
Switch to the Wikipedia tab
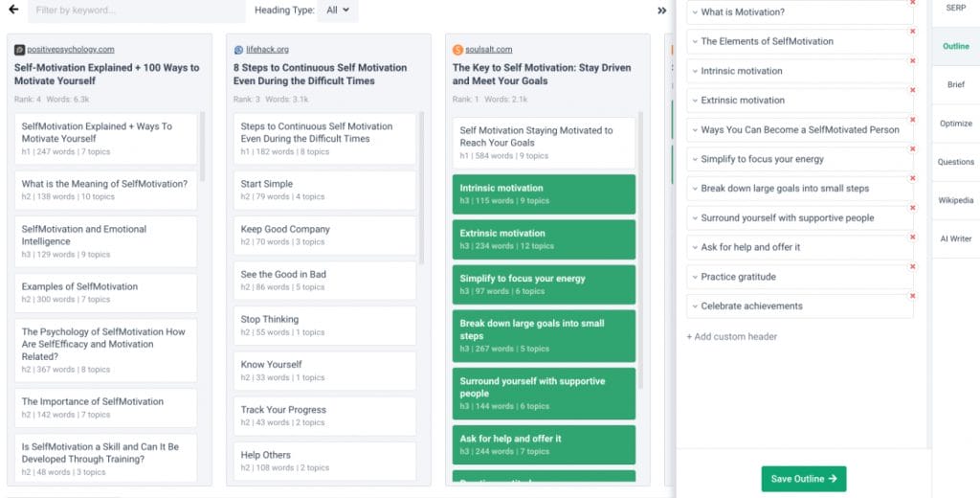[x=956, y=200]
